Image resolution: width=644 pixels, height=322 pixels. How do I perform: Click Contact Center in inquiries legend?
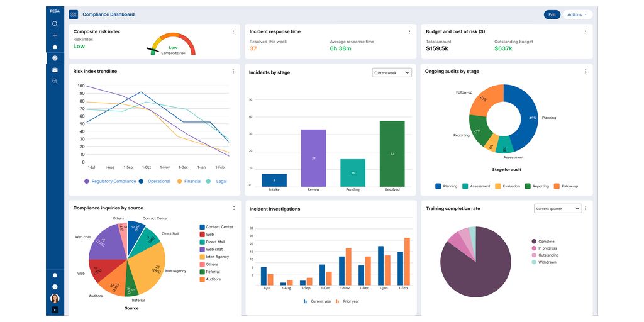[216, 226]
